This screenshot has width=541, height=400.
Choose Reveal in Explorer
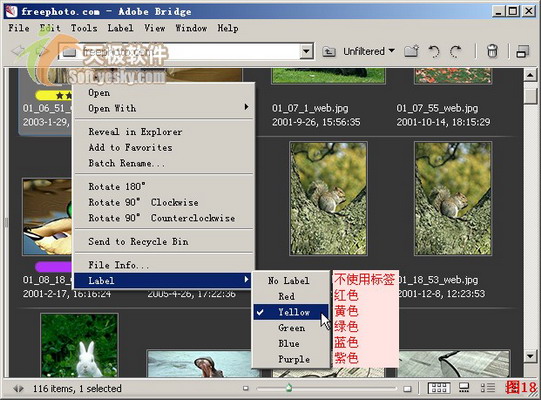click(164, 131)
